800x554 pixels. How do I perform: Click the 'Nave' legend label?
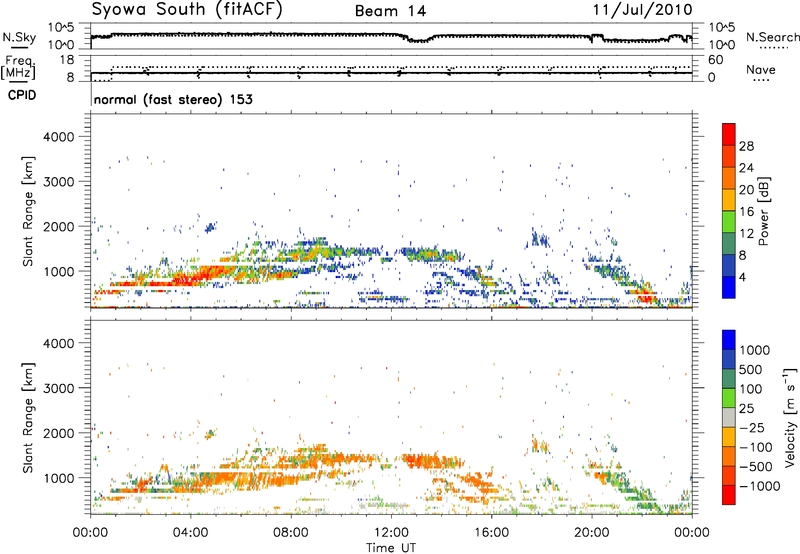(x=761, y=69)
